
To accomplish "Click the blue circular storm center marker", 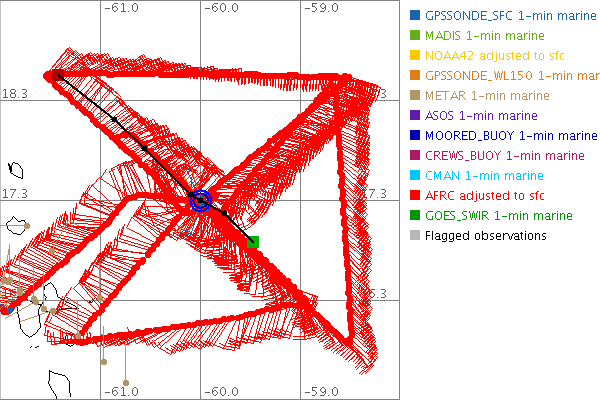I will click(x=201, y=200).
